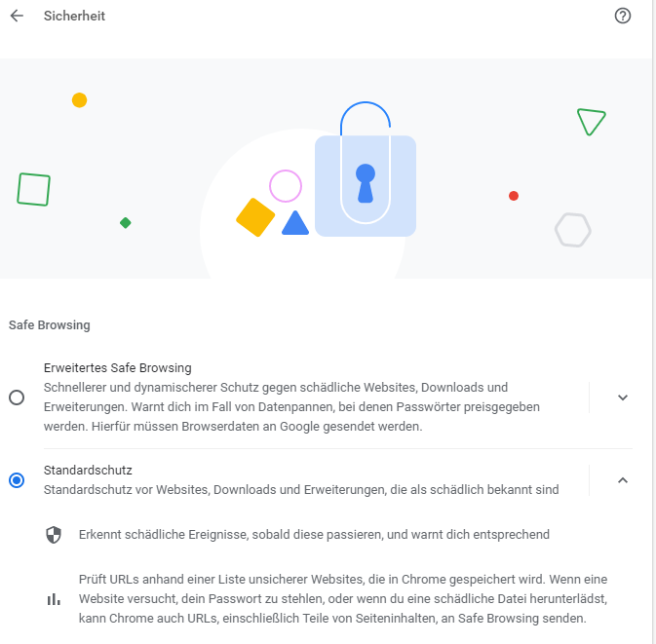Click the bar chart icon beside URL check text
Screen dimensions: 656x644
tap(54, 599)
